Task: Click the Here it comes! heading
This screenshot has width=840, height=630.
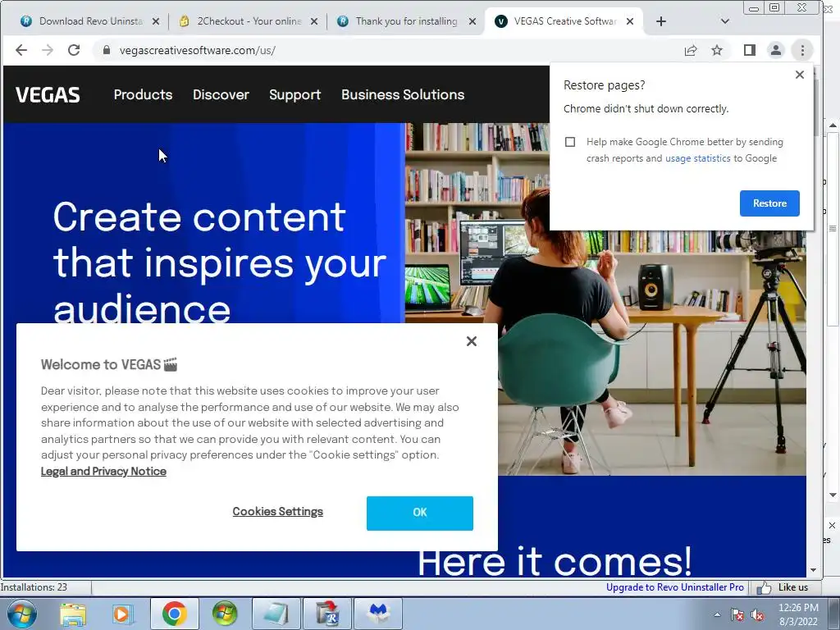Action: coord(555,561)
